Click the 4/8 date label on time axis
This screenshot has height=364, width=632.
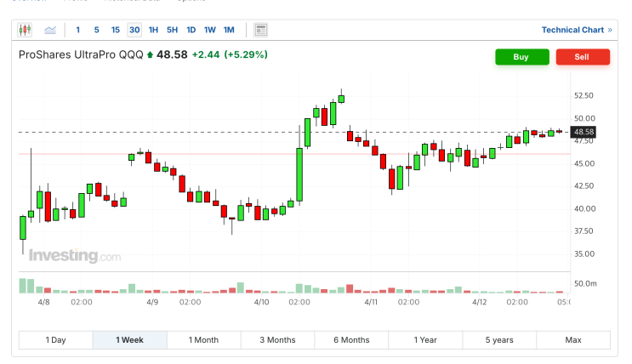pos(44,302)
